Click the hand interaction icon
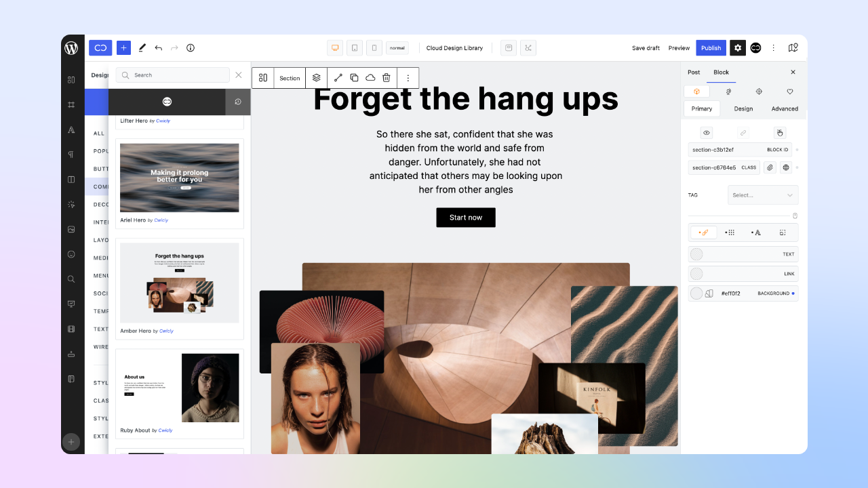This screenshot has width=868, height=488. 780,133
